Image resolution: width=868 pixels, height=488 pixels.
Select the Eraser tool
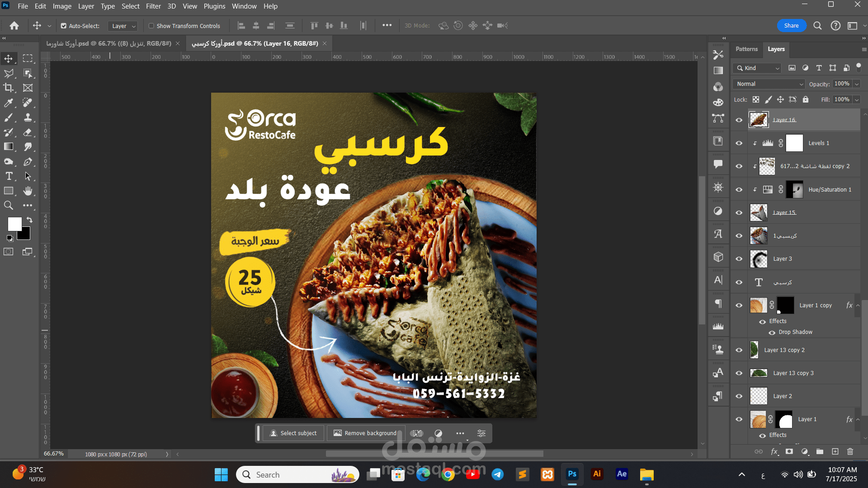(x=28, y=132)
